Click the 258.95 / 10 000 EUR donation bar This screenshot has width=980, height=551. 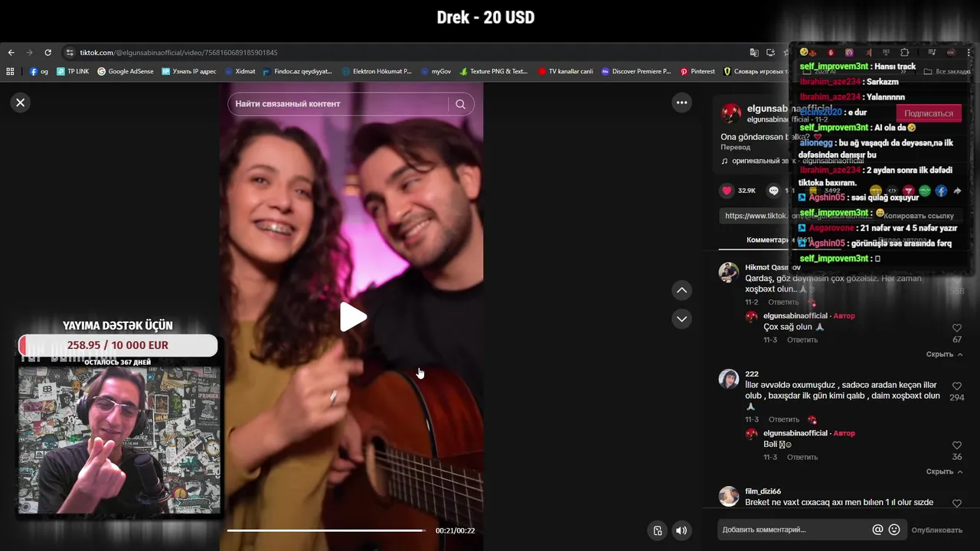click(118, 345)
